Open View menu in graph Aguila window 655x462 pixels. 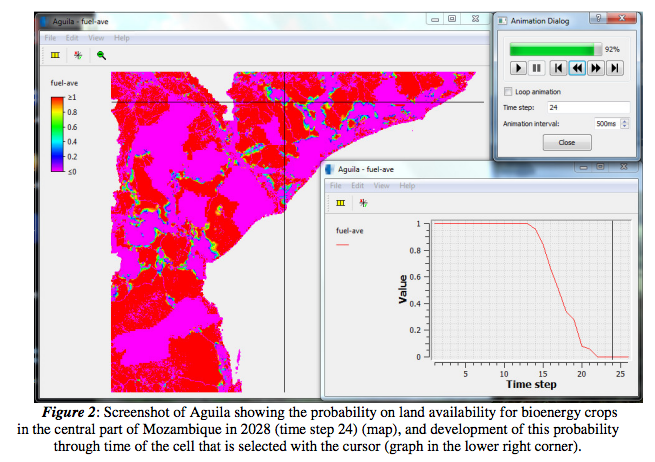(381, 185)
